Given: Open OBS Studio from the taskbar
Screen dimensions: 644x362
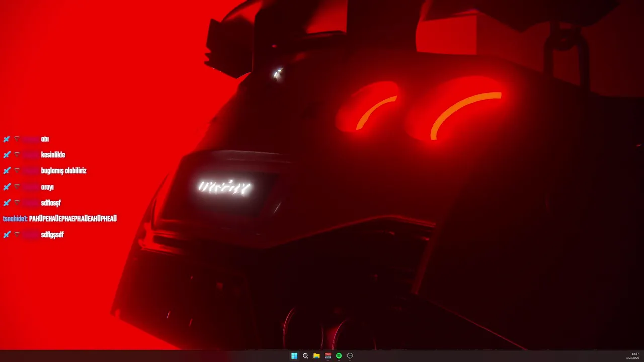Looking at the screenshot, I should point(350,356).
